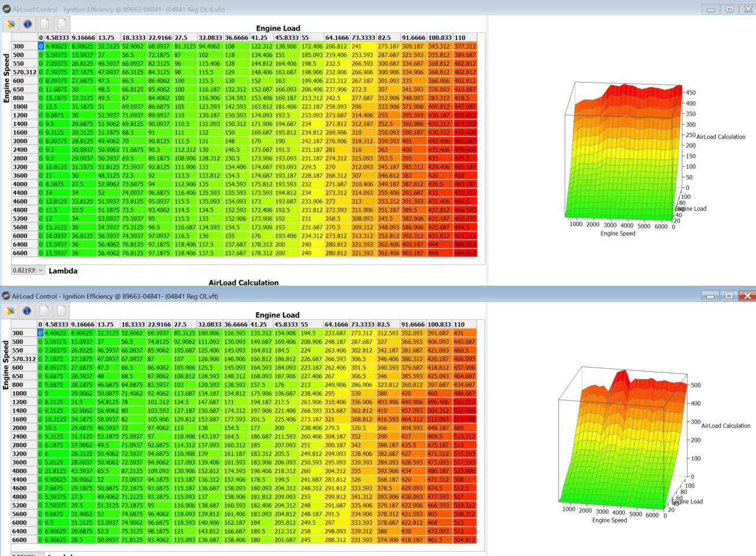Click app icon in bottom window title bar
Screen dimensions: 756x556
(x=6, y=295)
